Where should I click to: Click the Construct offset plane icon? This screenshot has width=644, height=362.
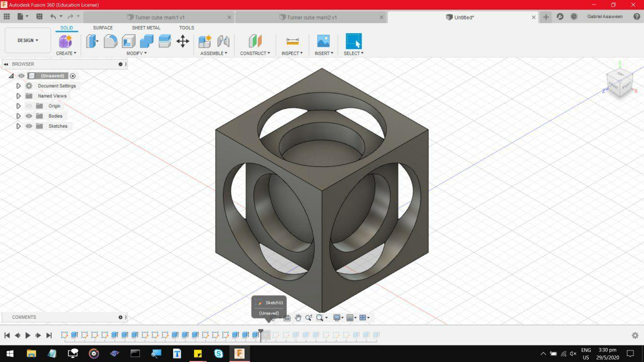pos(255,41)
